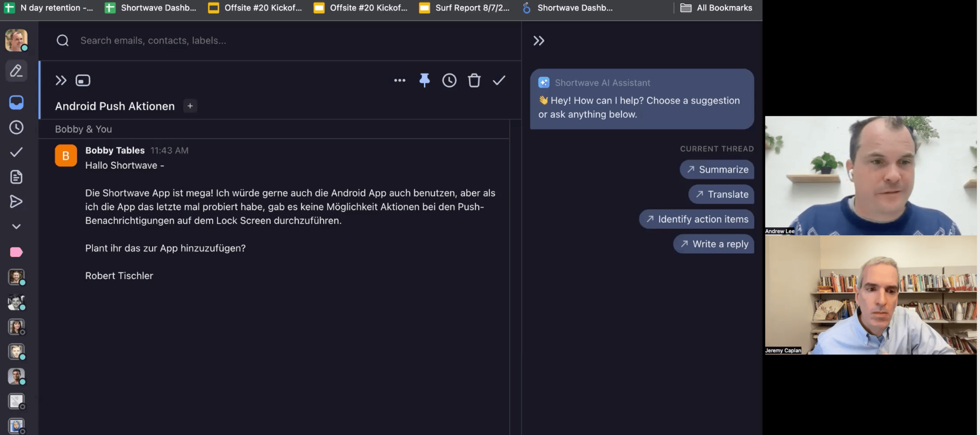Screen dimensions: 980x435
Task: Open the Snoozed clock icon in sidebar
Action: point(16,127)
